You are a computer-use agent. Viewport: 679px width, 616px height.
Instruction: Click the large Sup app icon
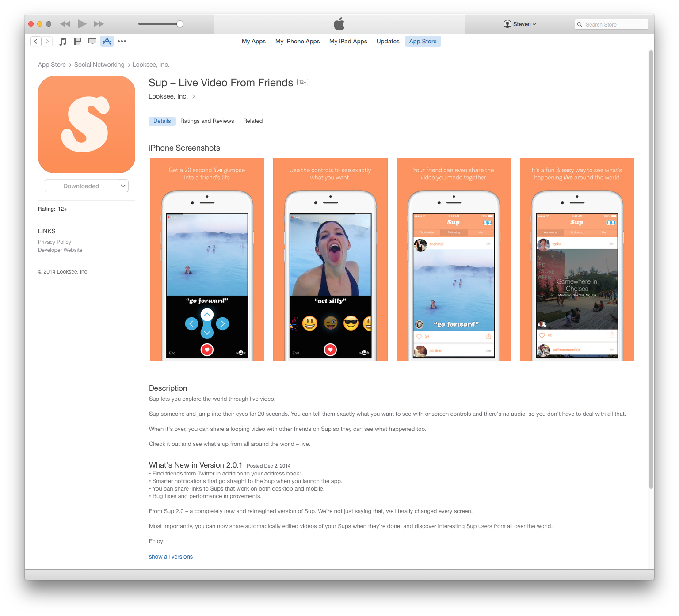pyautogui.click(x=87, y=125)
